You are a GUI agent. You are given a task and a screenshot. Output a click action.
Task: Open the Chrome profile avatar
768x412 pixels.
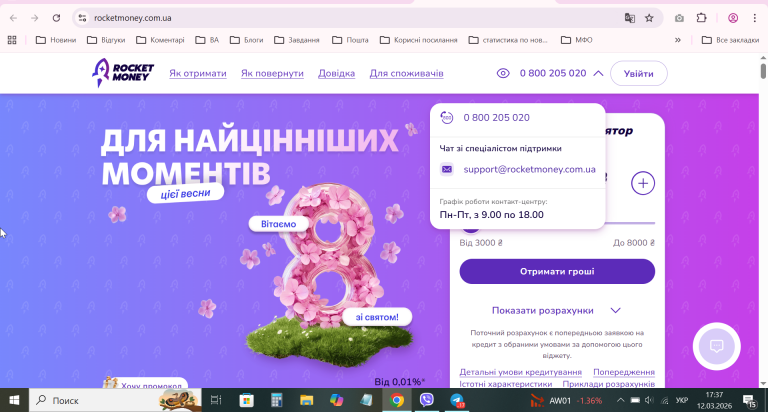pyautogui.click(x=733, y=18)
